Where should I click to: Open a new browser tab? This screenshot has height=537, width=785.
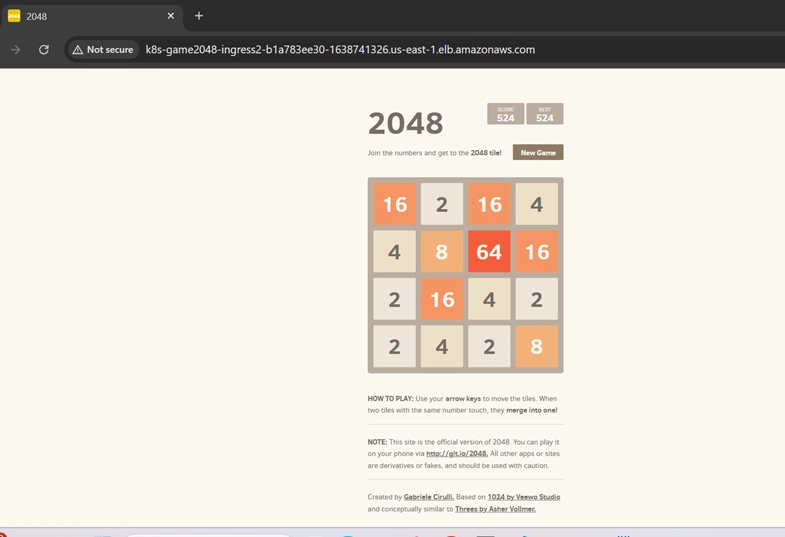[199, 16]
